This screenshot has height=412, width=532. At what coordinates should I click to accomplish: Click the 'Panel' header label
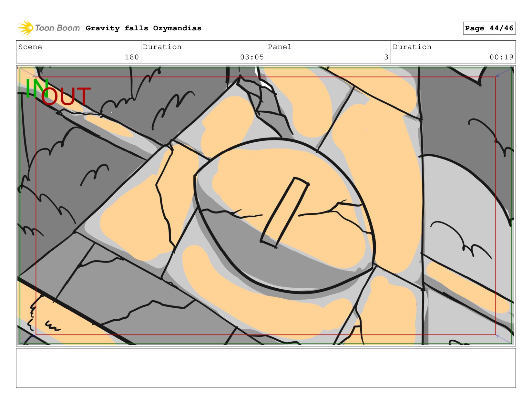click(280, 47)
